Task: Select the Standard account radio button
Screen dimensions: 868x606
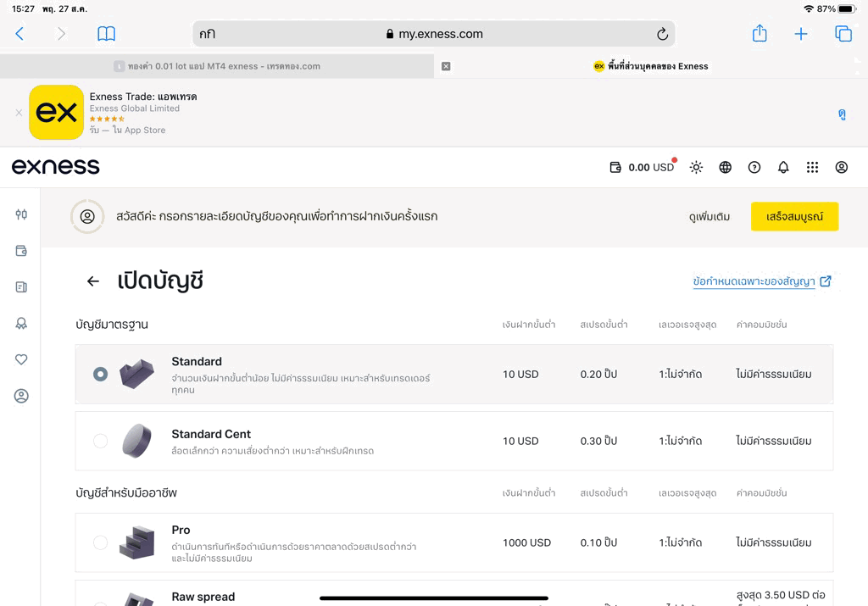Action: click(x=100, y=374)
